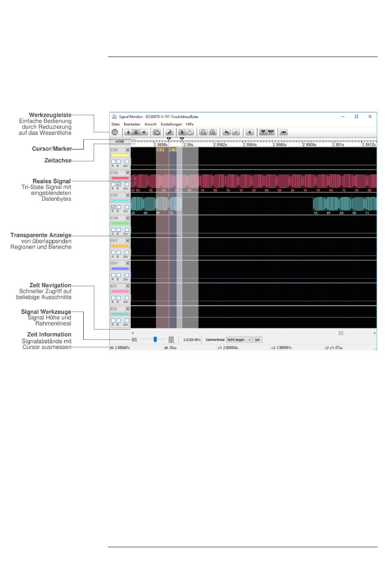This screenshot has height=586, width=392.
Task: Toggle checkbox B for CH3
Action: 118,207
